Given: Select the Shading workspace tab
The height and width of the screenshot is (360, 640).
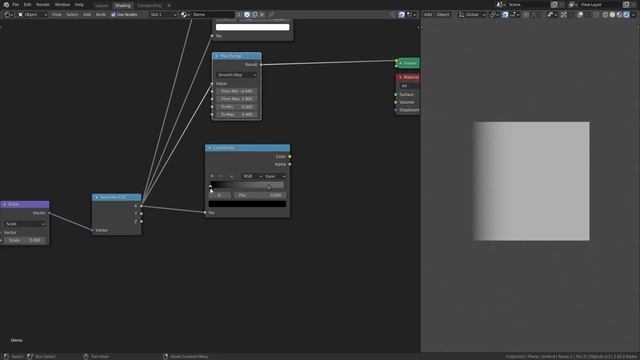Looking at the screenshot, I should coord(123,6).
